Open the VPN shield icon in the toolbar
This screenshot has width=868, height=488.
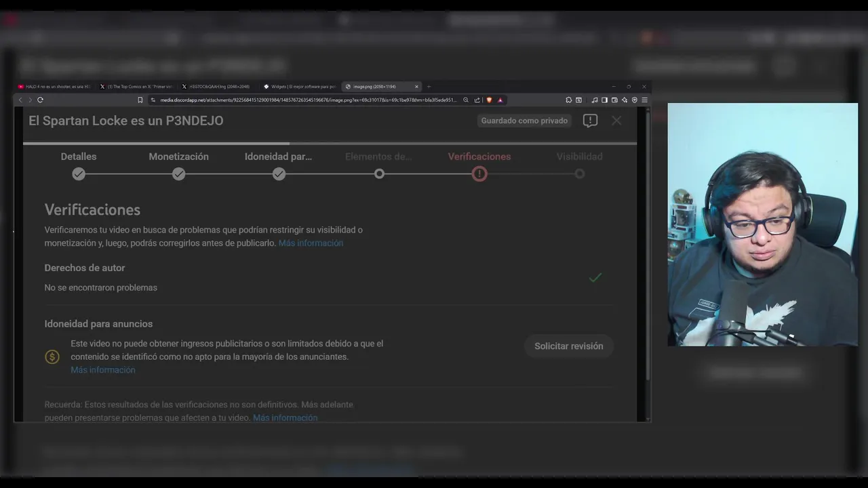click(x=635, y=100)
